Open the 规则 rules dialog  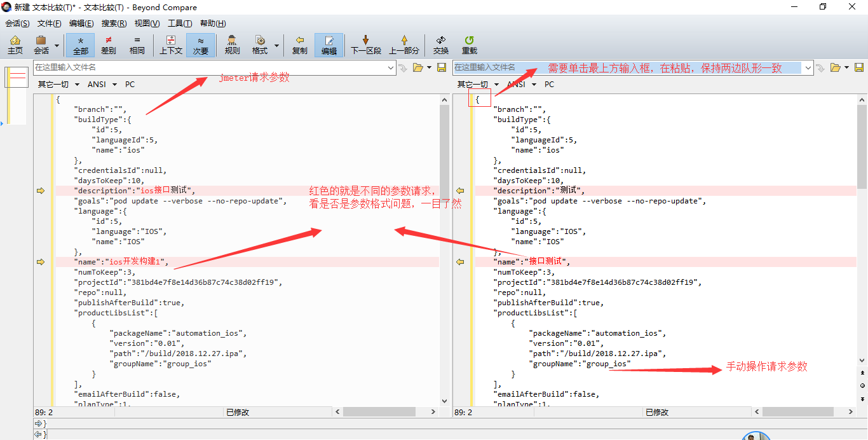233,45
